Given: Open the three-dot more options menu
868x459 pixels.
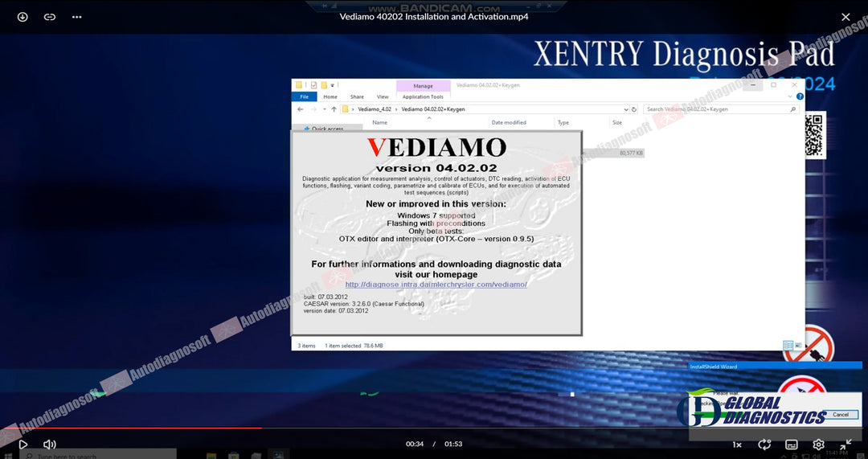Looking at the screenshot, I should (77, 17).
